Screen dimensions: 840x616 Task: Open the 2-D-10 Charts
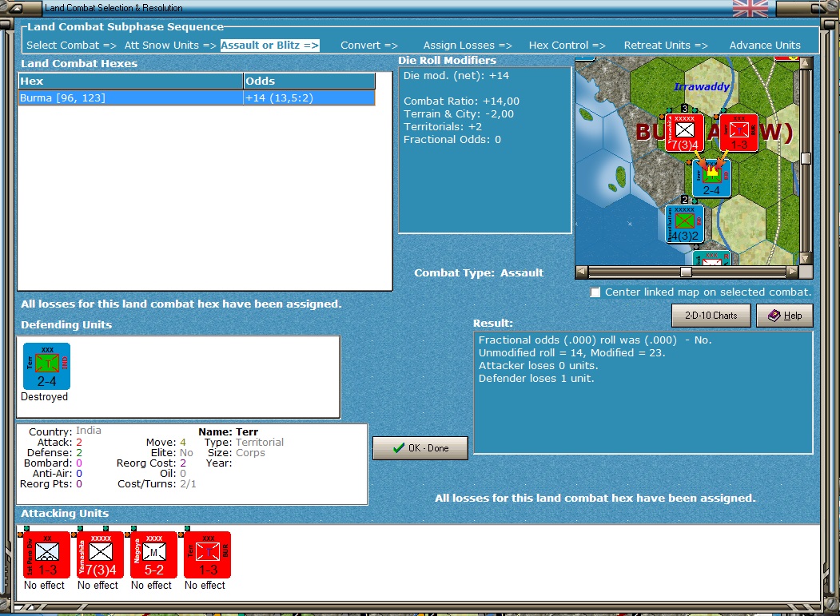pos(711,316)
